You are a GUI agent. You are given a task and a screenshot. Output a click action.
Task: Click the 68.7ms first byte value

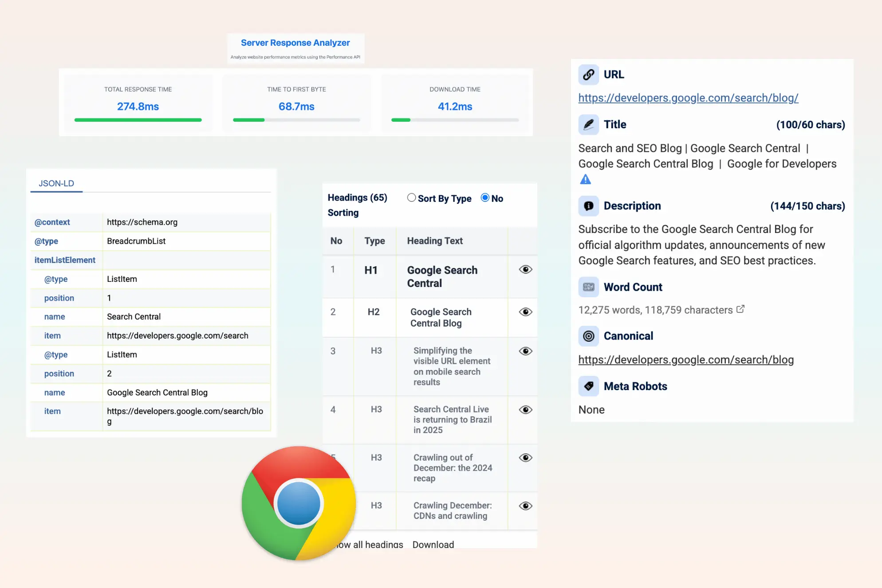click(x=296, y=107)
